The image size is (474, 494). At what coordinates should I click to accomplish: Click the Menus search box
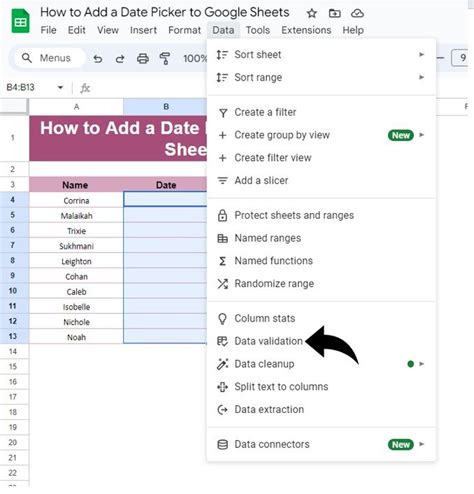pyautogui.click(x=50, y=58)
